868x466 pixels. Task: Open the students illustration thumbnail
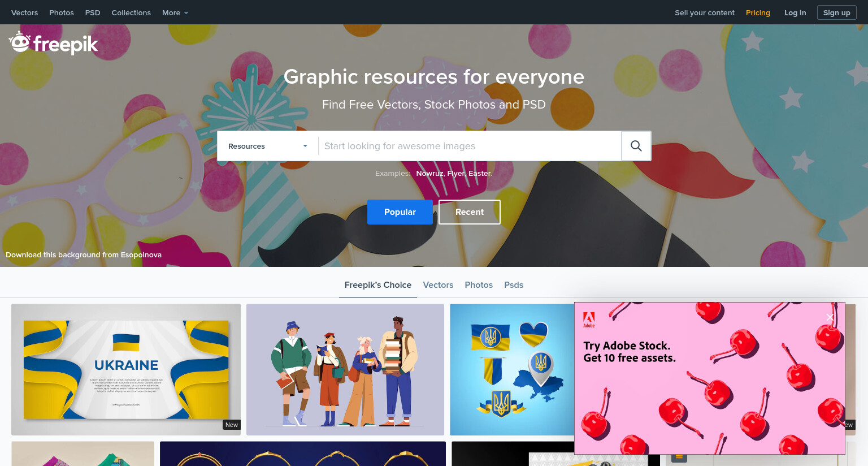[x=345, y=370]
